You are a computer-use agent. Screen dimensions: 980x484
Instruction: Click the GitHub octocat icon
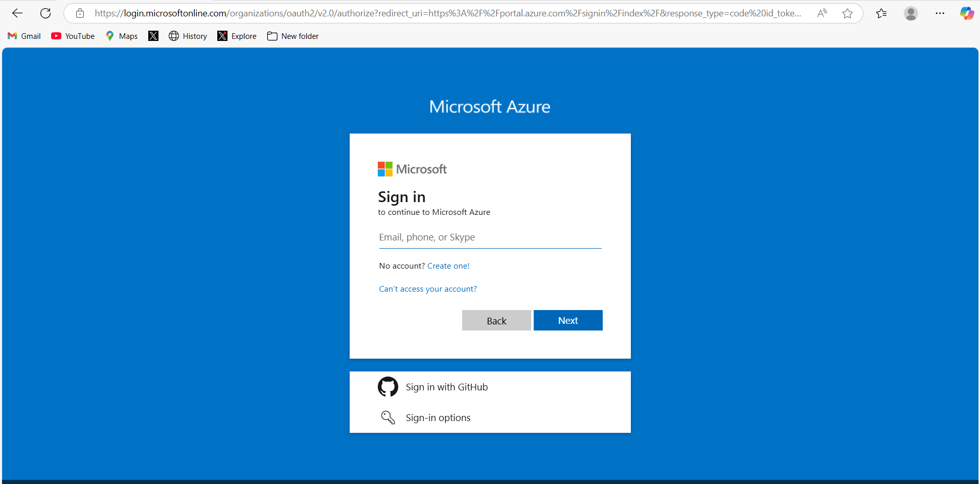pos(388,387)
